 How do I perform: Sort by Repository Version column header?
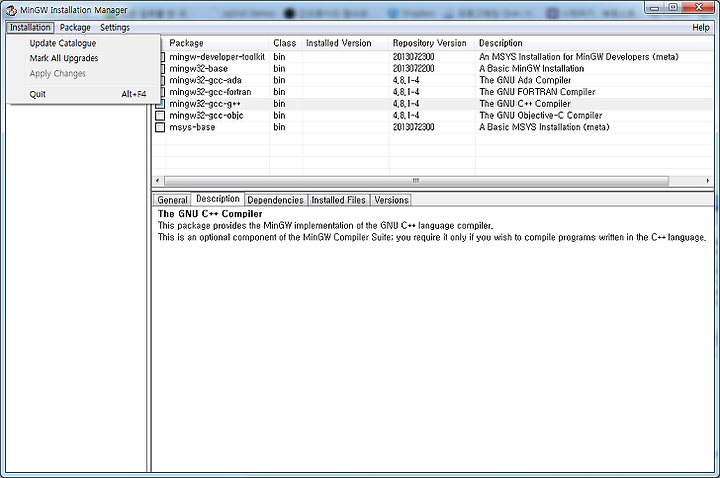(432, 43)
